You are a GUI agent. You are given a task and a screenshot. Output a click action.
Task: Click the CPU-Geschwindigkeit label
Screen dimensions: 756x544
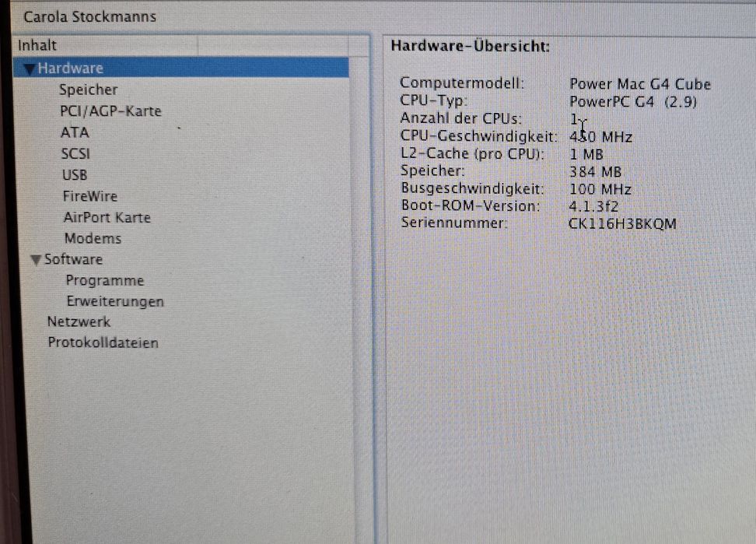point(478,136)
